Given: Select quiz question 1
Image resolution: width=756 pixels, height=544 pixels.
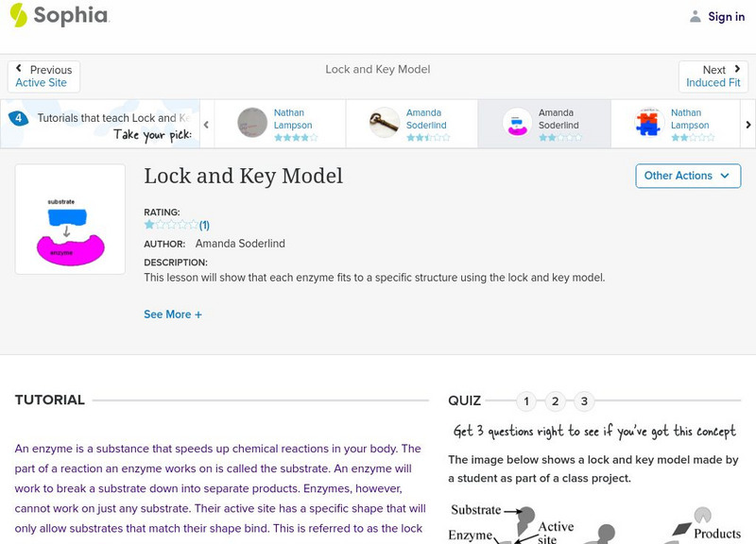Looking at the screenshot, I should pos(526,401).
